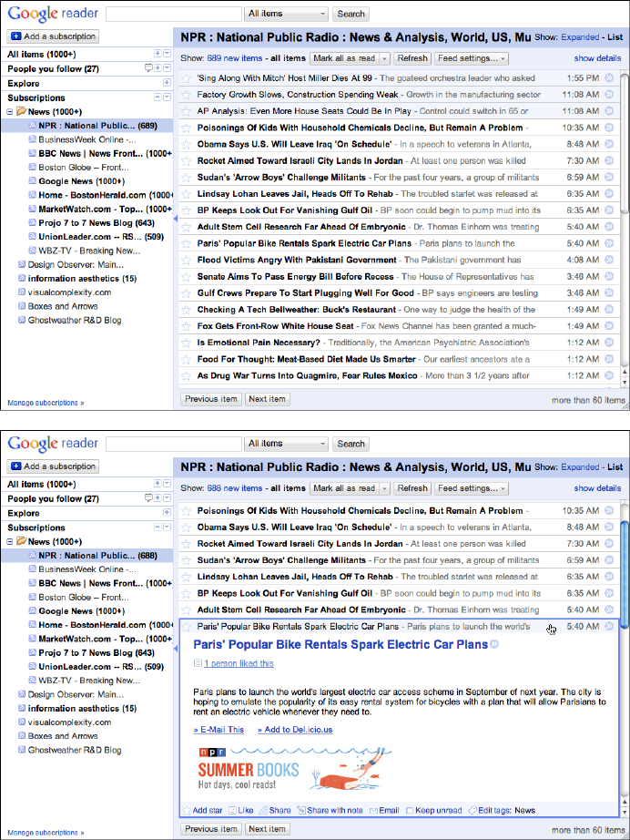Screen dimensions: 630x840
Task: Open Mark all as read dropdown arrow, top window
Action: [384, 58]
